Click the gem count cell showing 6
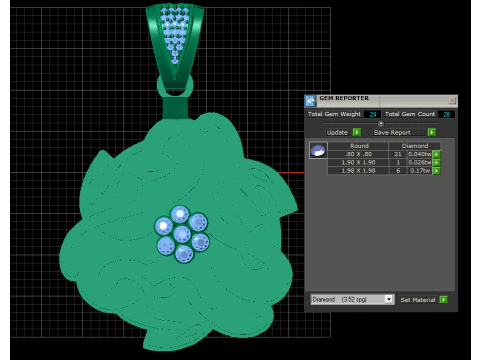 (398, 171)
